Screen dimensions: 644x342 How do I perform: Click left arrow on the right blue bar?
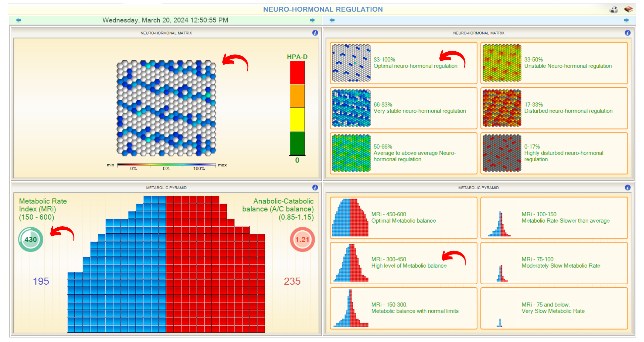(x=332, y=20)
